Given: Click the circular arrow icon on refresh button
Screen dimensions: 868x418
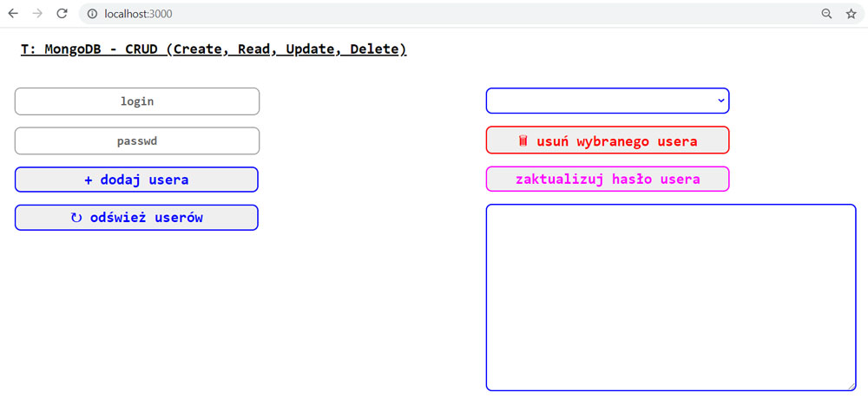Looking at the screenshot, I should [x=76, y=218].
